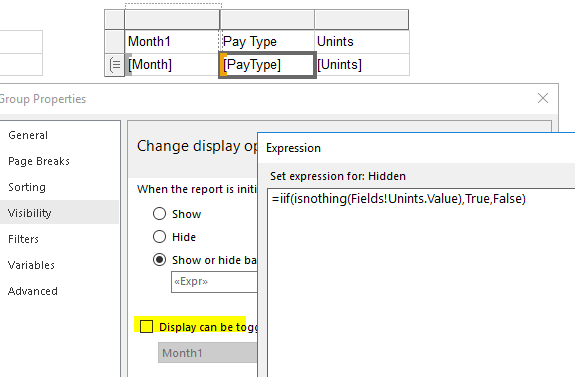Image resolution: width=575 pixels, height=377 pixels.
Task: Select the Hide radio button
Action: tap(159, 237)
